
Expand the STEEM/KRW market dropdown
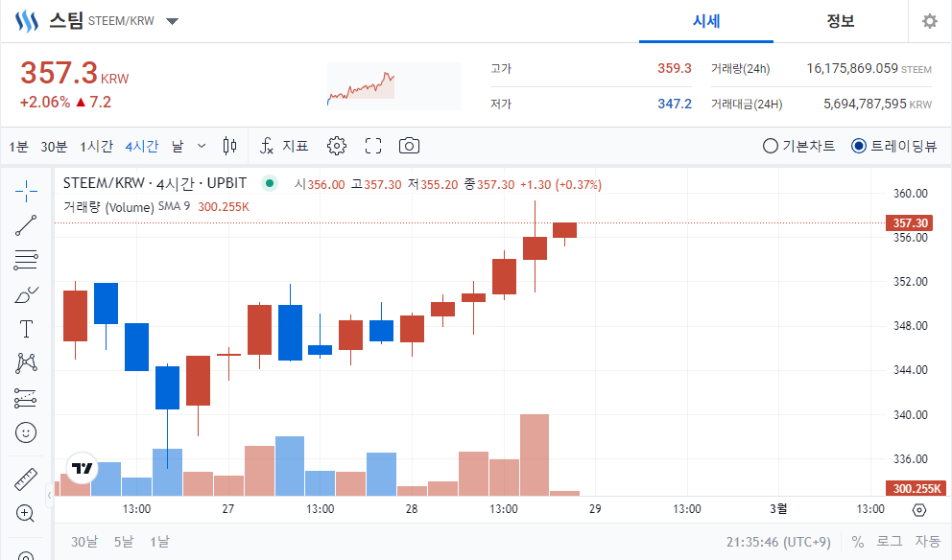pyautogui.click(x=173, y=21)
